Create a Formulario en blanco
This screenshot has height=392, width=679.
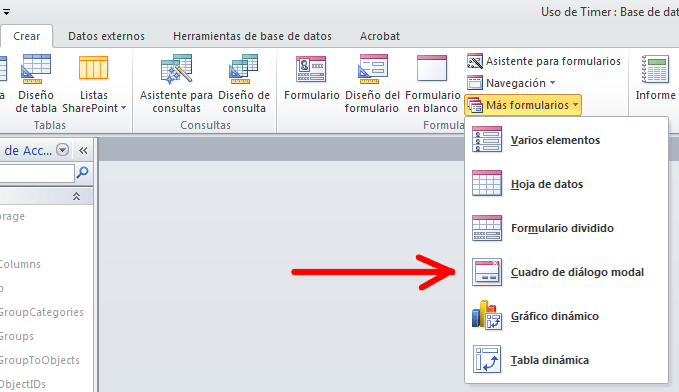(432, 84)
